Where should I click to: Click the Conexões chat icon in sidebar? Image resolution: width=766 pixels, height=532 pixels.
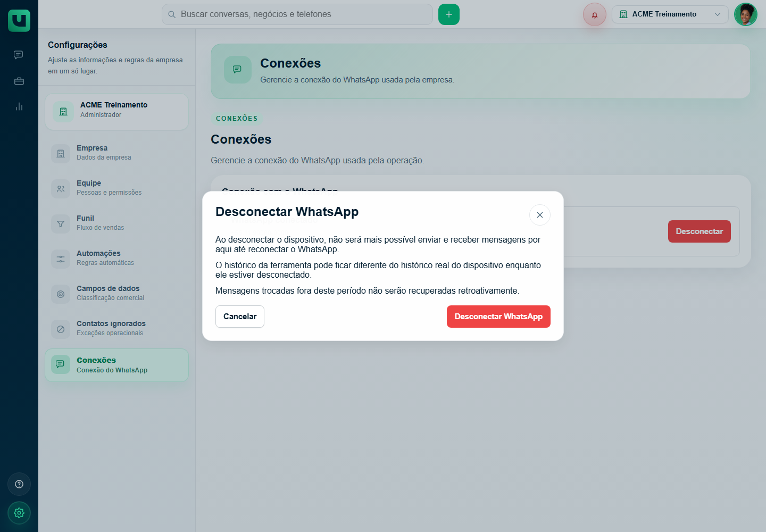(61, 364)
